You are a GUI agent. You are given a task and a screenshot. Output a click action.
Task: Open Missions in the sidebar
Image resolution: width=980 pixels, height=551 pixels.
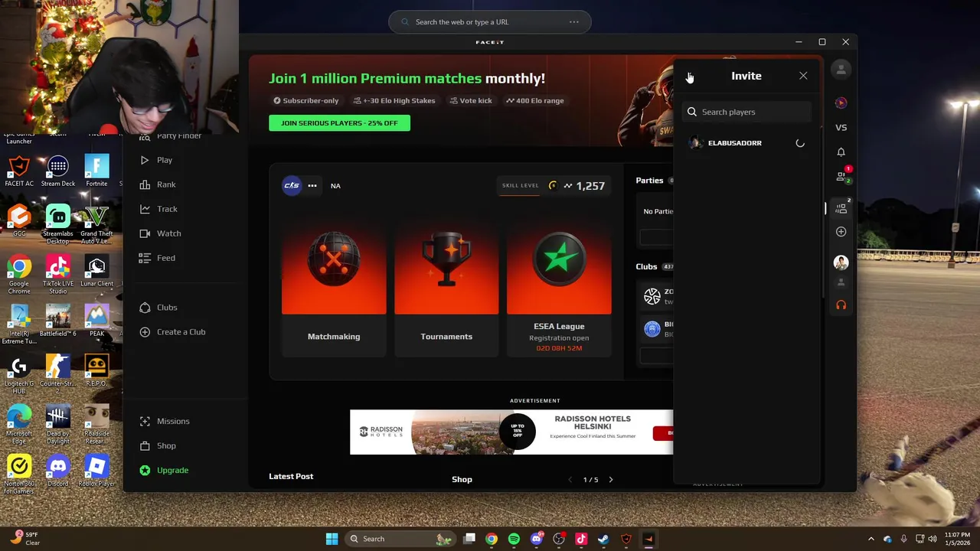pyautogui.click(x=165, y=421)
